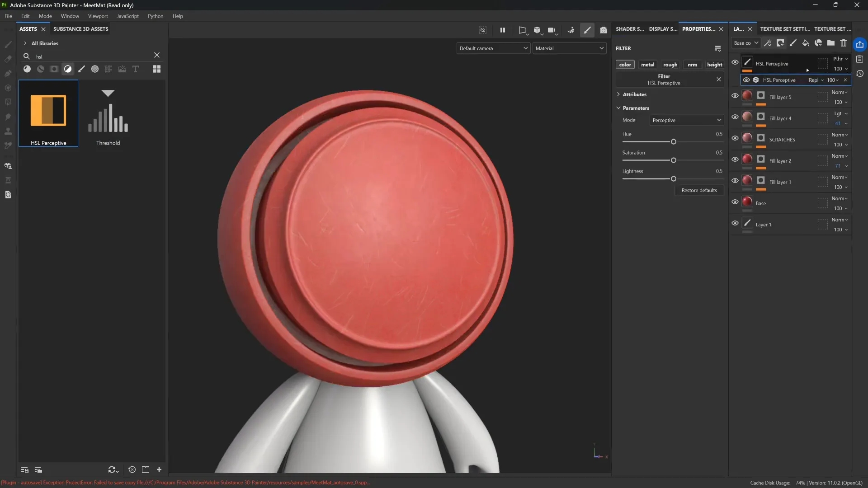Toggle the height channel for the filter
The height and width of the screenshot is (488, 868).
[714, 65]
